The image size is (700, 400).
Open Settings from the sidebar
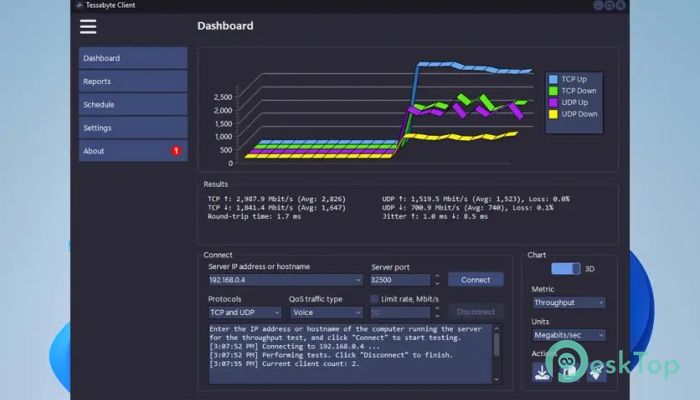click(133, 128)
